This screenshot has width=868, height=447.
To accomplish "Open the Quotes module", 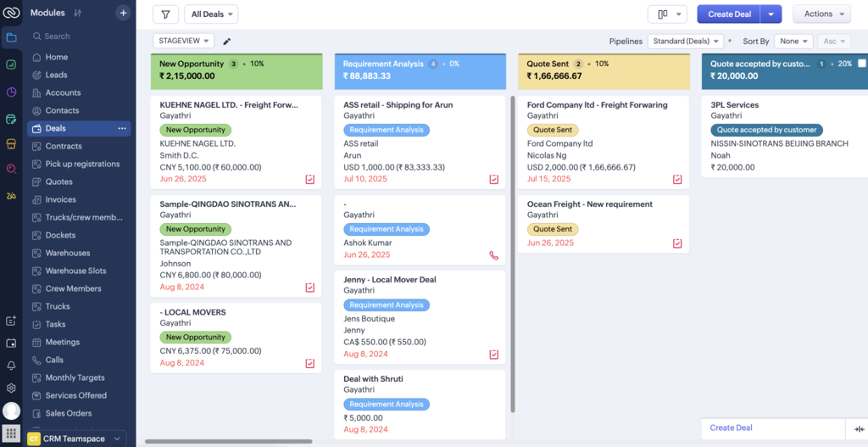I will (58, 182).
